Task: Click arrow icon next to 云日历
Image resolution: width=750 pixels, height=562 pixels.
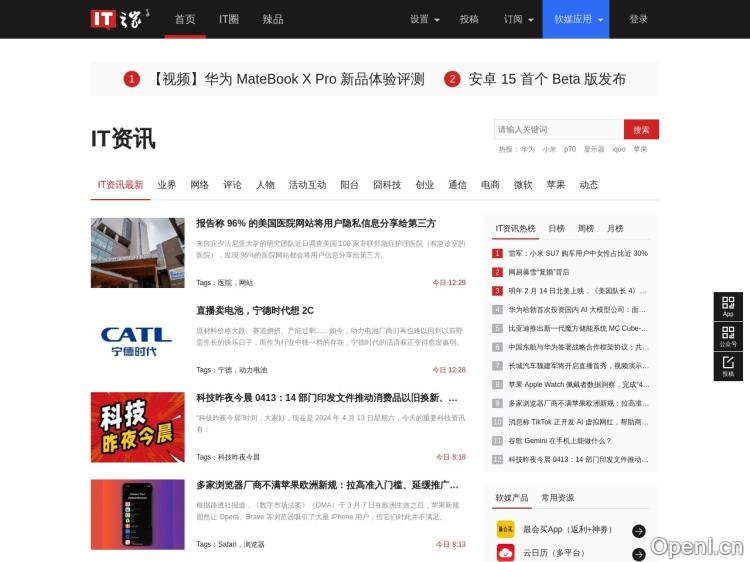Action: (639, 554)
